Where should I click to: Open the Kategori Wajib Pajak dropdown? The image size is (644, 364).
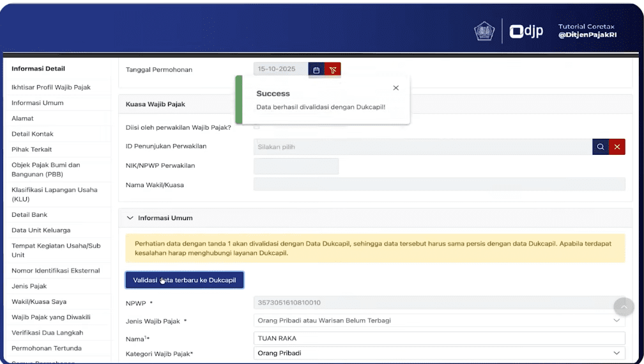click(x=439, y=353)
